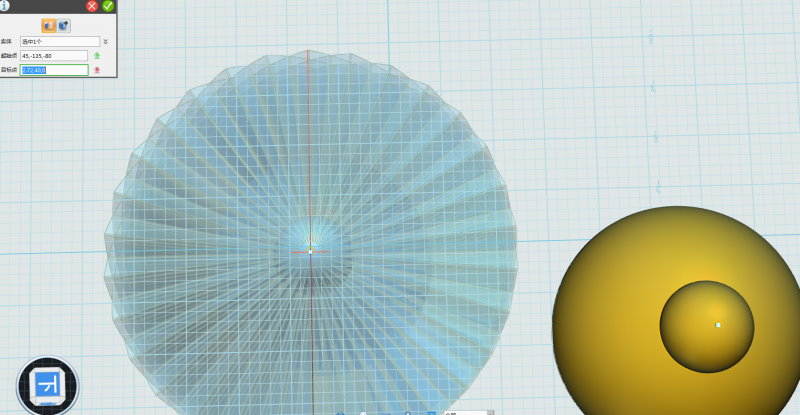Click the target point field 2.72,40,0
800x415 pixels.
pyautogui.click(x=54, y=70)
